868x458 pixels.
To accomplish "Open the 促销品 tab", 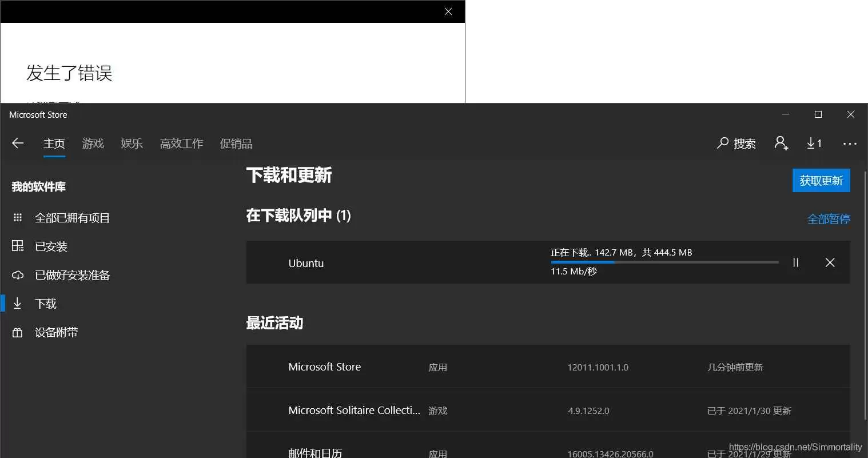I will pyautogui.click(x=236, y=144).
